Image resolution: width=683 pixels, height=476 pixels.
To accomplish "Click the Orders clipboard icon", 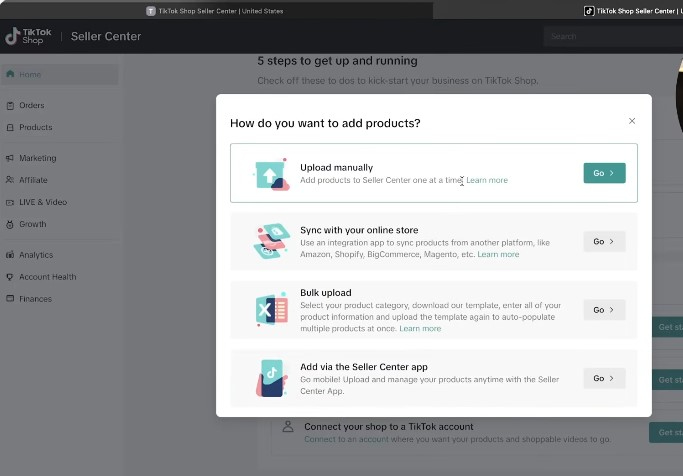I will point(10,105).
